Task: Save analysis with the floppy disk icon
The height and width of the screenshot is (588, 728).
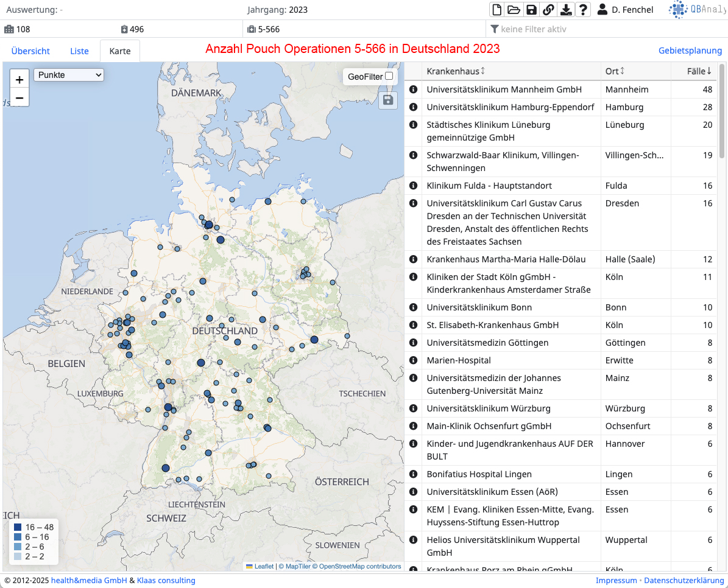Action: [531, 9]
